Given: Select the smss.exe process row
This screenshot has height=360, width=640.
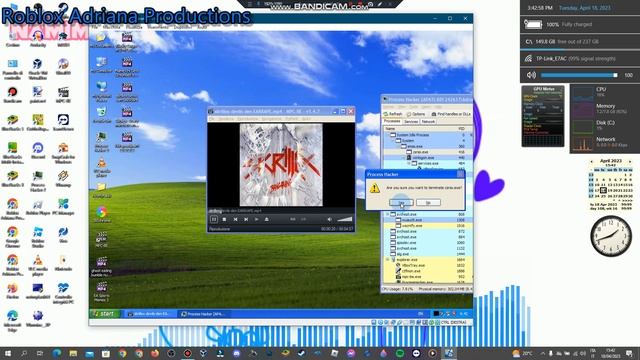Looking at the screenshot, I should [x=427, y=146].
